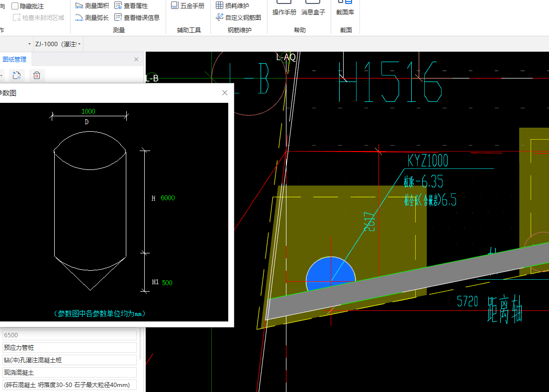Click the 500 H1 value in 参数图

167,283
